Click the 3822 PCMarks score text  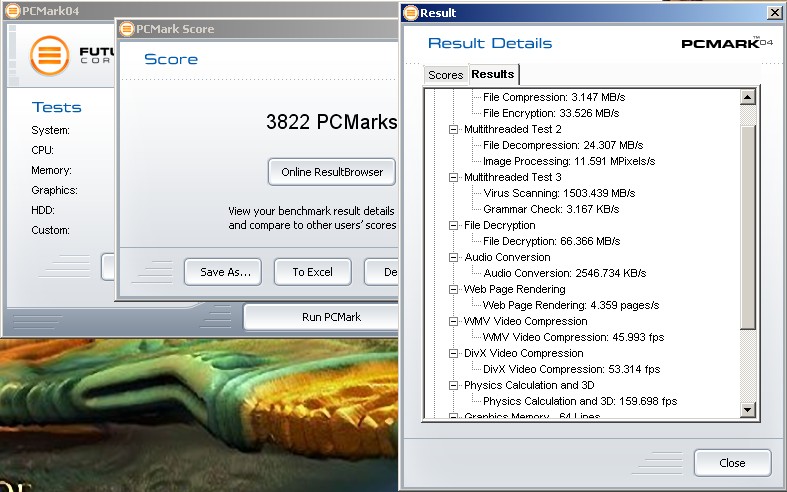coord(331,122)
